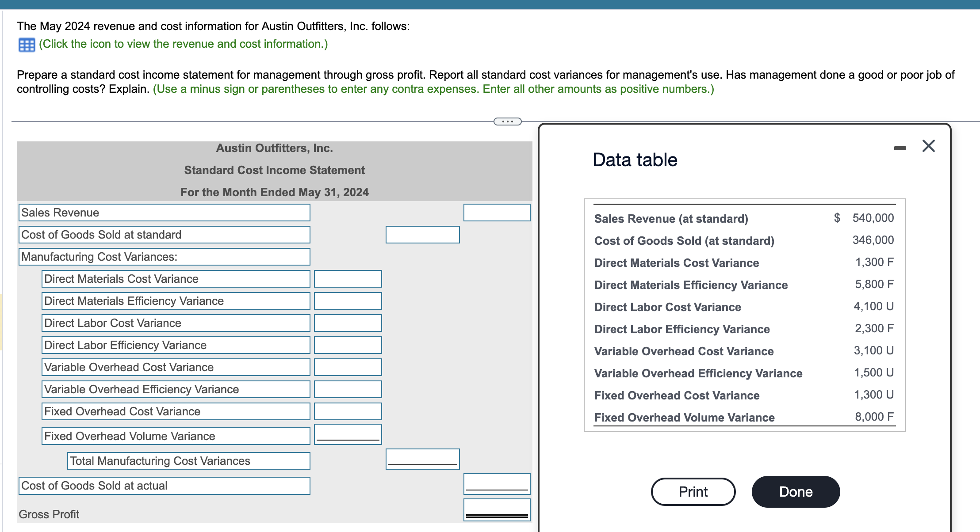Close the Data table dialog
Image resolution: width=980 pixels, height=532 pixels.
[928, 146]
